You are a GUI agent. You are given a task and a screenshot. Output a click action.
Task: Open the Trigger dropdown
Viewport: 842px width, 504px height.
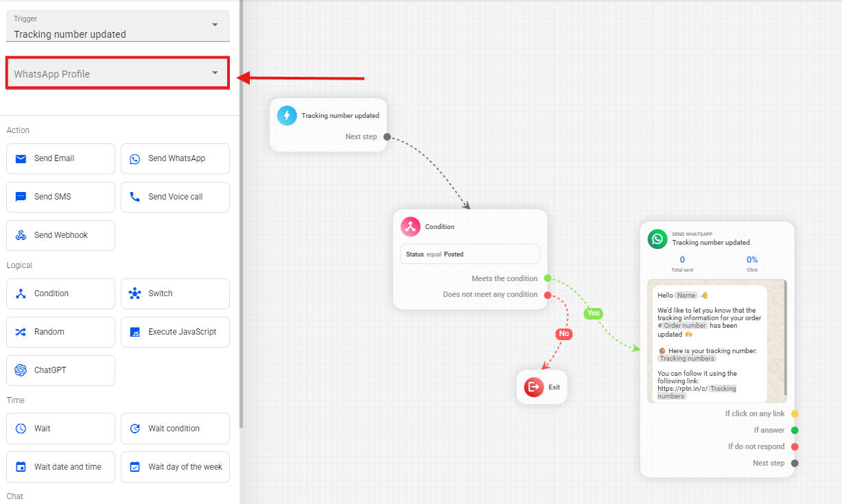pyautogui.click(x=118, y=26)
